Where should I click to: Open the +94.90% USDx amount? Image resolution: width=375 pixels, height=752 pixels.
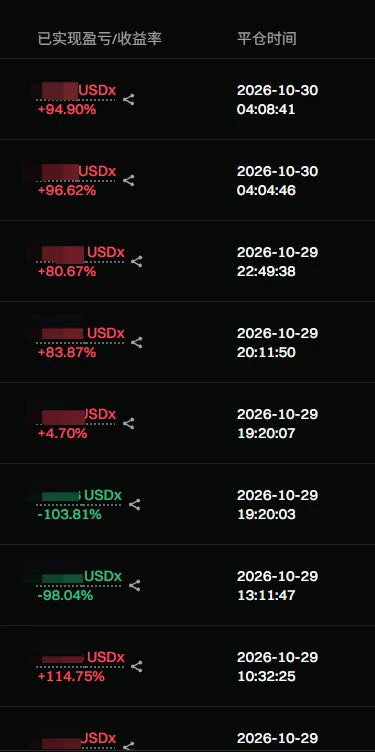77,91
